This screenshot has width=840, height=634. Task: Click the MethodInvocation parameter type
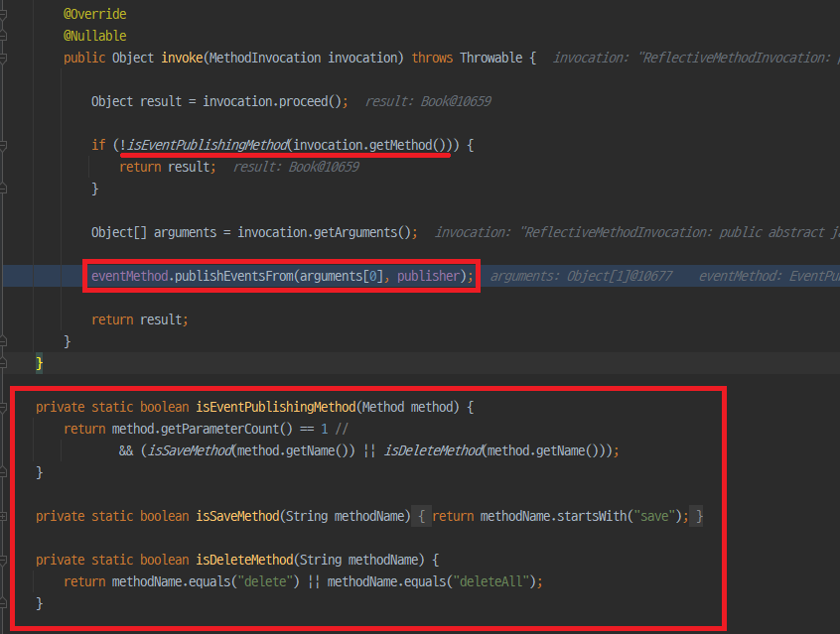click(265, 58)
